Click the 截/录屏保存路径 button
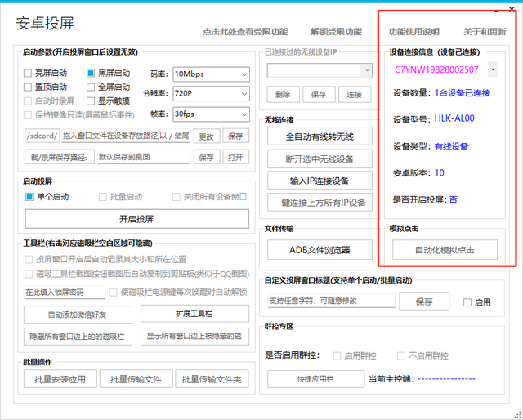Image resolution: width=523 pixels, height=420 pixels. tap(60, 157)
